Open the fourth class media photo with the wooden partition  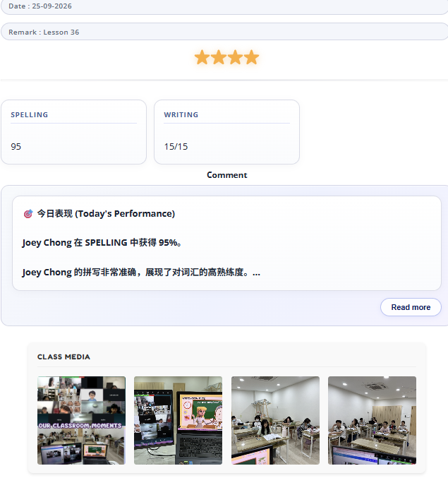[x=372, y=420]
